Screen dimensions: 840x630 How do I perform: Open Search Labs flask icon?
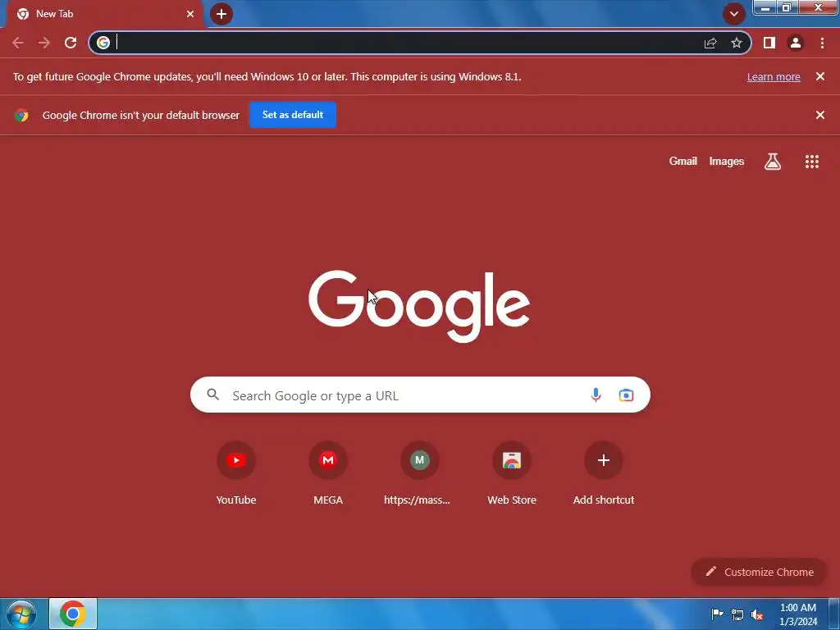(x=773, y=162)
